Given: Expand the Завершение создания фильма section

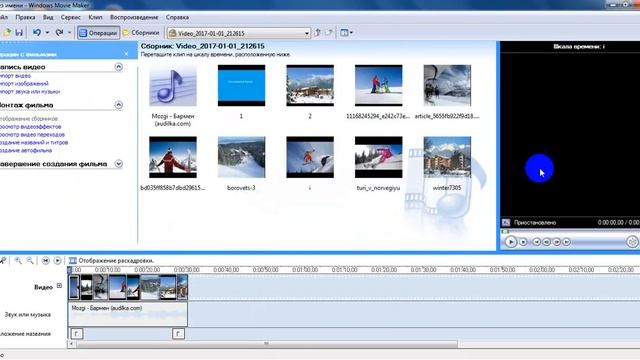Looking at the screenshot, I should (118, 164).
